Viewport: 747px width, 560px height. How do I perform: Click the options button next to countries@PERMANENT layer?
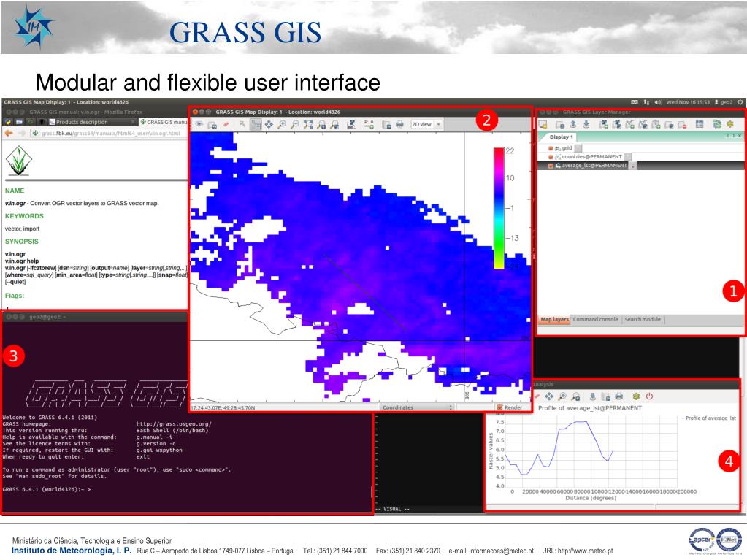628,157
